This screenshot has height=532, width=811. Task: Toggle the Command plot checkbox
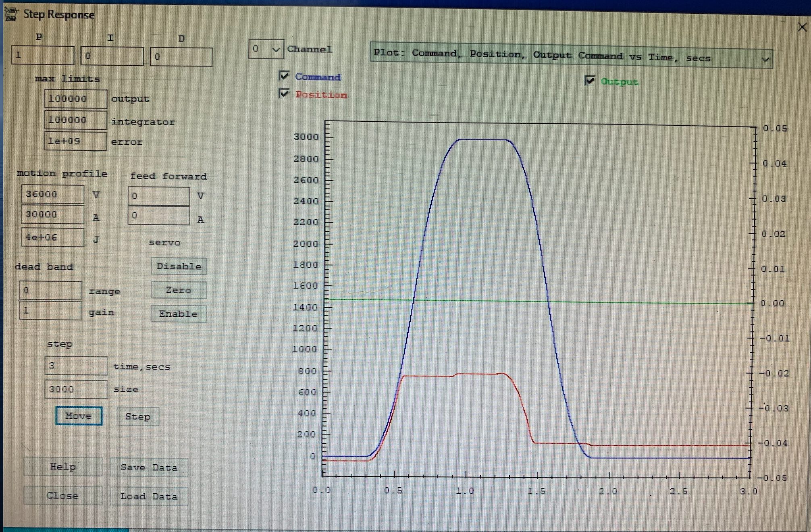click(284, 76)
